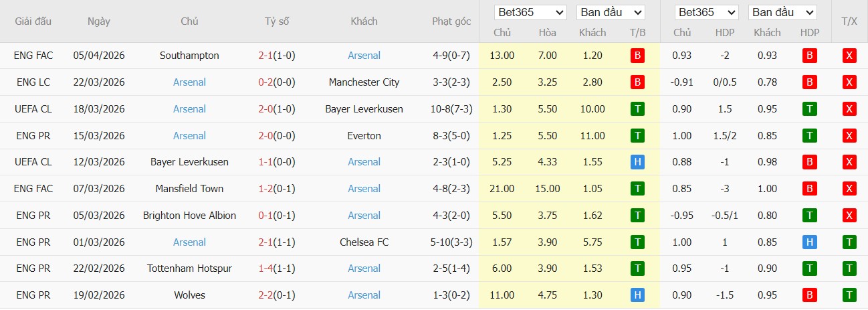Expand the second Bet365 bookmaker dropdown
Image resolution: width=868 pixels, height=310 pixels.
pyautogui.click(x=707, y=12)
